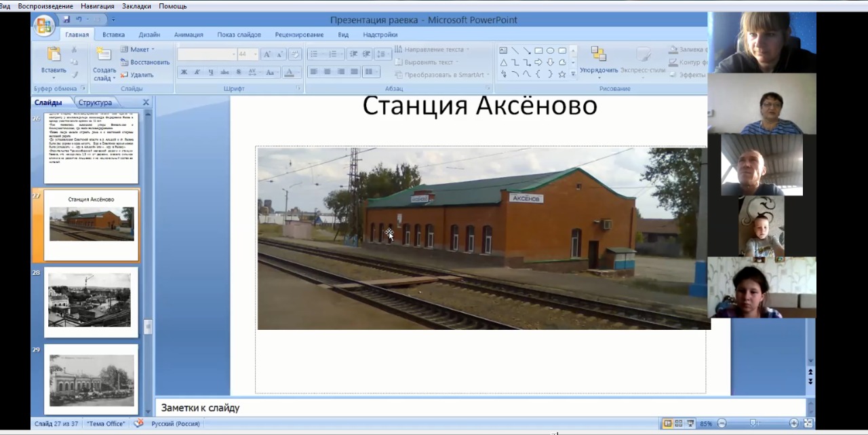Toggle italic (К) formatting
The width and height of the screenshot is (868, 435).
coord(197,72)
